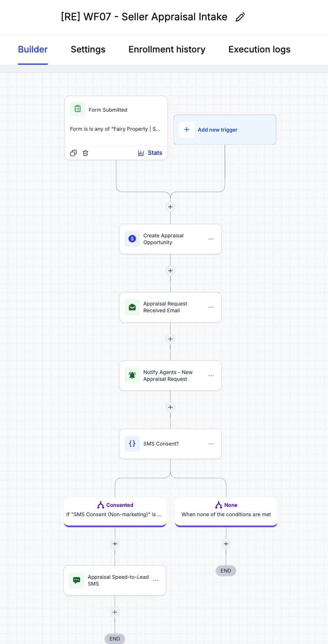Viewport: 328px width, 644px height.
Task: Click the plus icon in Add new trigger
Action: (186, 129)
